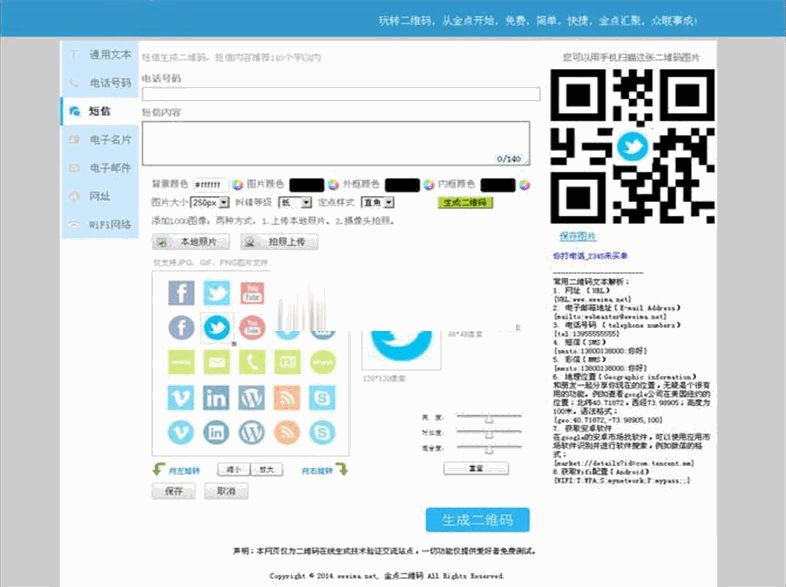The width and height of the screenshot is (786, 587).
Task: Choose the green contact card icon
Action: pyautogui.click(x=287, y=362)
